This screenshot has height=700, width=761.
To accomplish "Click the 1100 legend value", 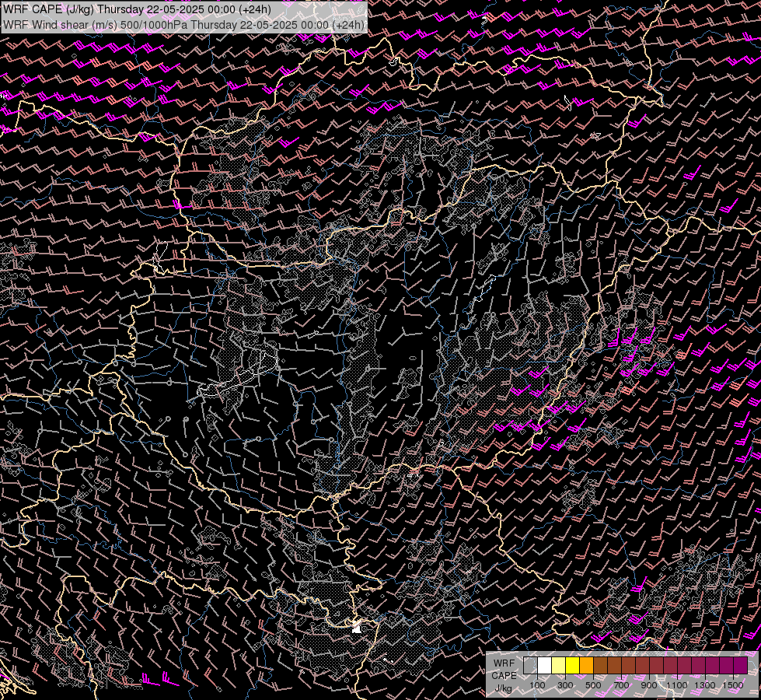I will tap(676, 685).
